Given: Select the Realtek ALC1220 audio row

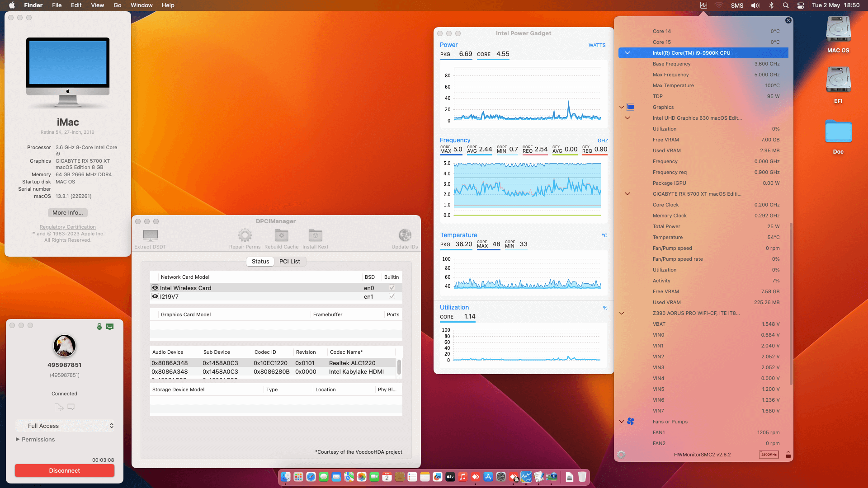Looking at the screenshot, I should pyautogui.click(x=273, y=363).
